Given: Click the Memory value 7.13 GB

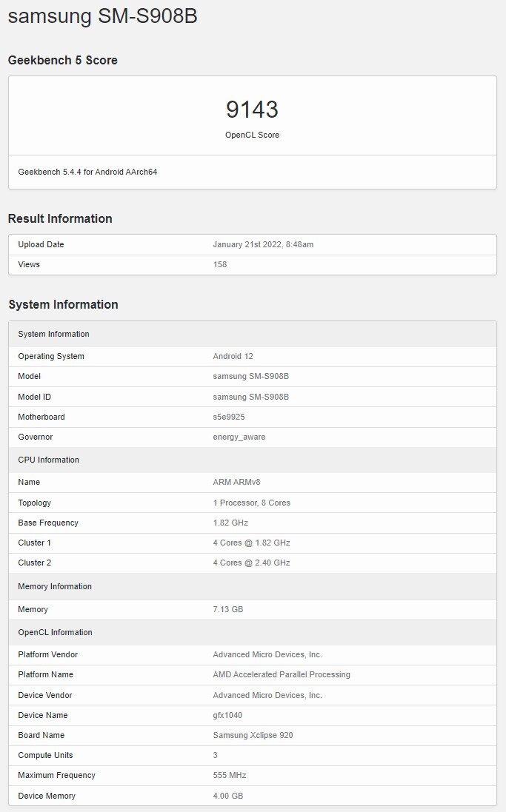Looking at the screenshot, I should [227, 609].
